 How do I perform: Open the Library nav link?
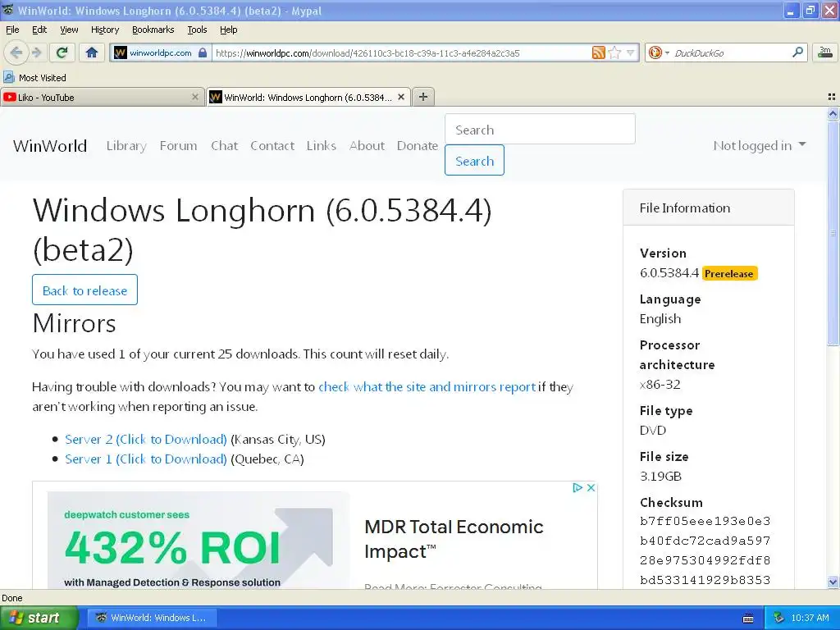pyautogui.click(x=126, y=146)
